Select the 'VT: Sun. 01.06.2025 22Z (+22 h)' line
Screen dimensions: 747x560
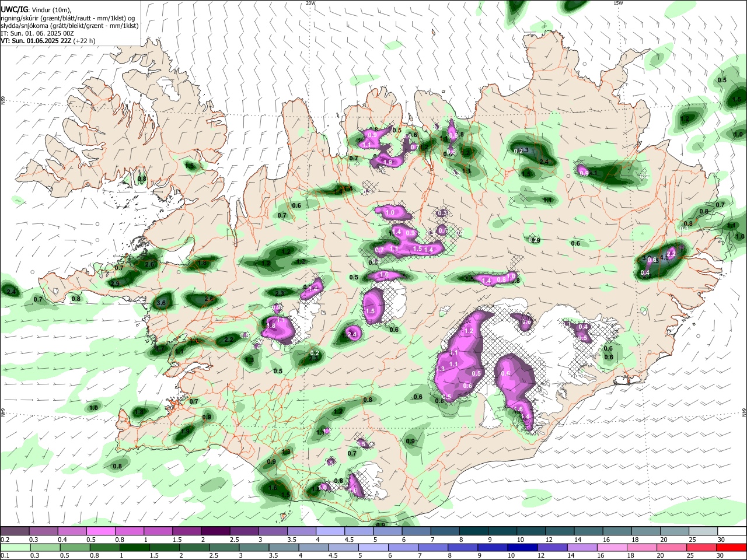(48, 41)
